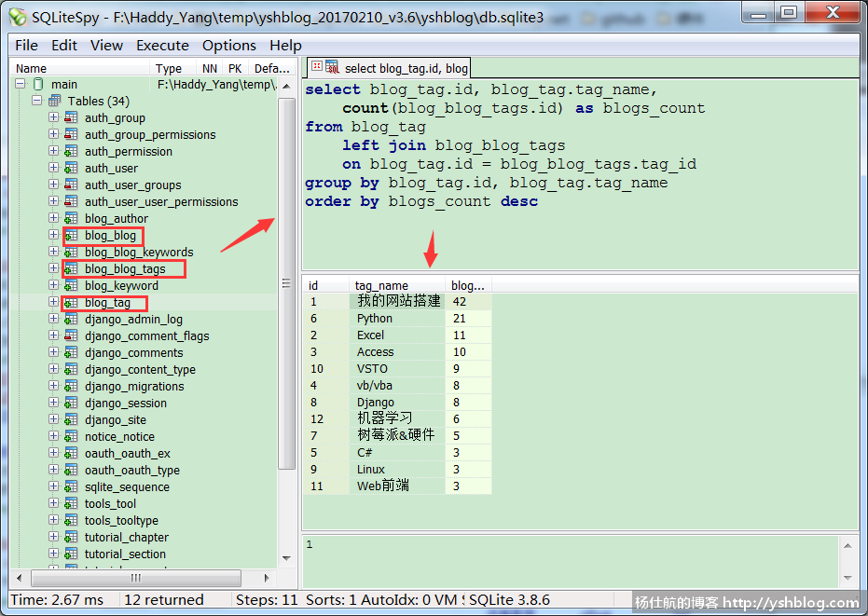868x616 pixels.
Task: Expand the blog_blog_tags table node
Action: point(54,268)
